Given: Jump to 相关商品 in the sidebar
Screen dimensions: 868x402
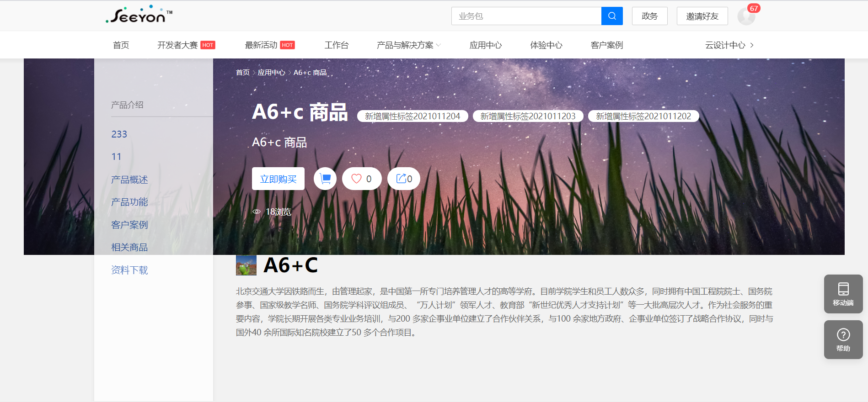Looking at the screenshot, I should coord(129,247).
